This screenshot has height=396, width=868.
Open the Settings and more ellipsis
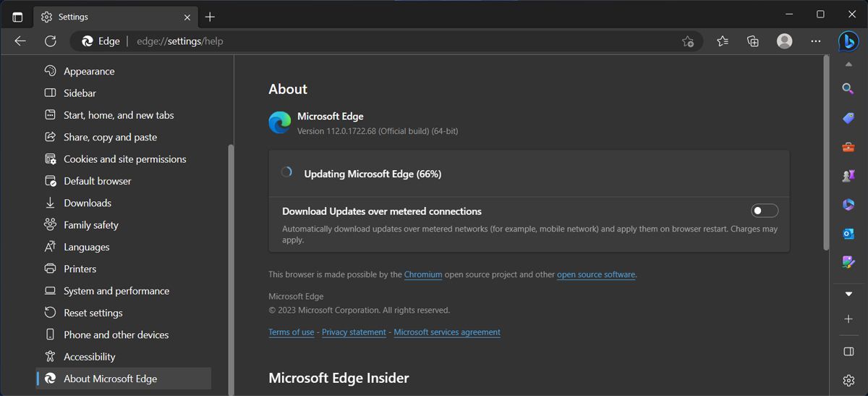tap(816, 41)
